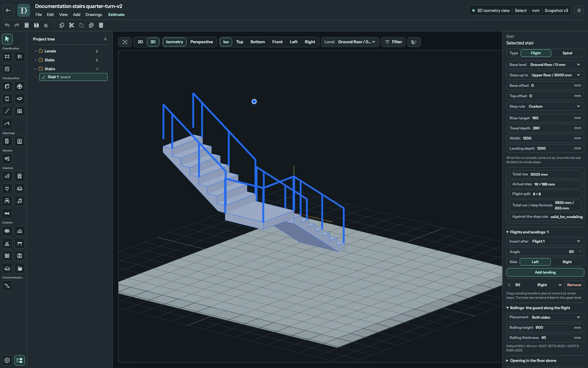
Task: Select the sofa interiors tool
Action: click(20, 189)
